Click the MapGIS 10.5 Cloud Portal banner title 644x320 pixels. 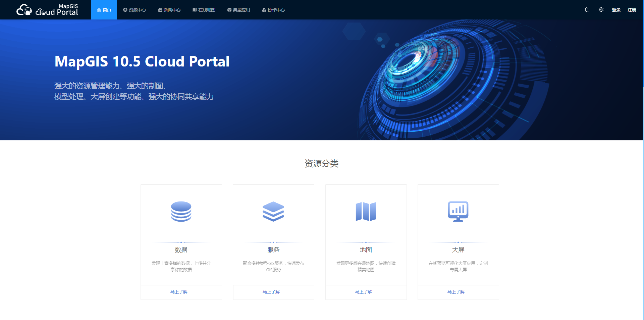(x=142, y=61)
